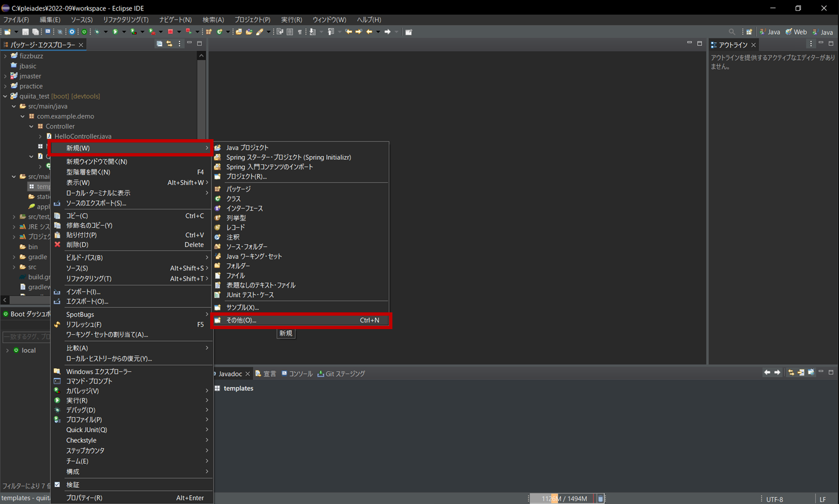The width and height of the screenshot is (839, 504).
Task: Choose Spring スターター・プロジェクト entry
Action: coord(301,157)
